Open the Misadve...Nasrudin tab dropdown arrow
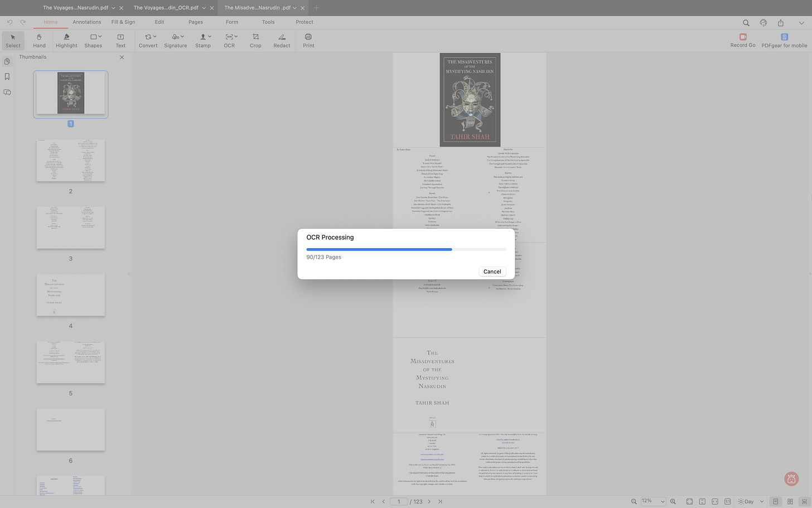Viewport: 812px width, 508px height. (x=295, y=8)
